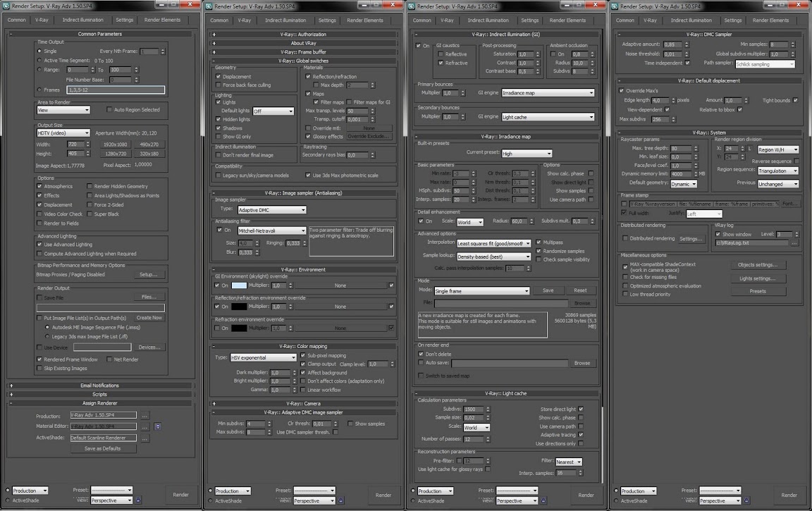812x511 pixels.
Task: Enable Force back face culling checkbox
Action: [218, 85]
